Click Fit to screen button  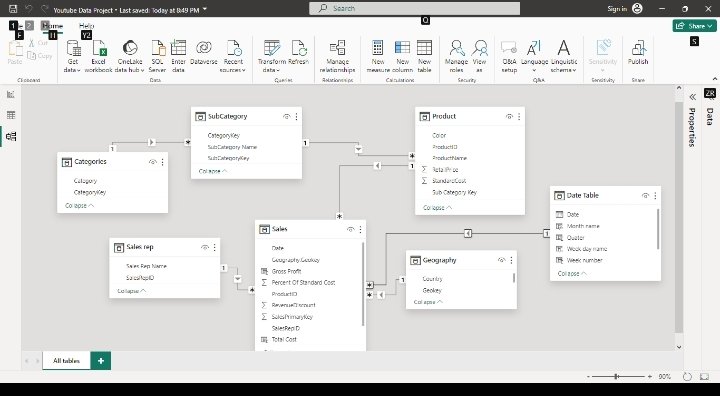704,377
